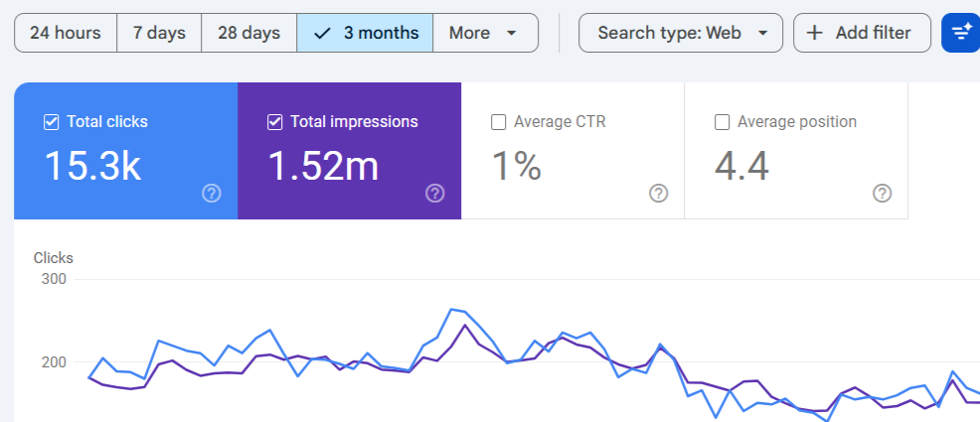980x422 pixels.
Task: Select the 24 hours date range
Action: [x=66, y=33]
